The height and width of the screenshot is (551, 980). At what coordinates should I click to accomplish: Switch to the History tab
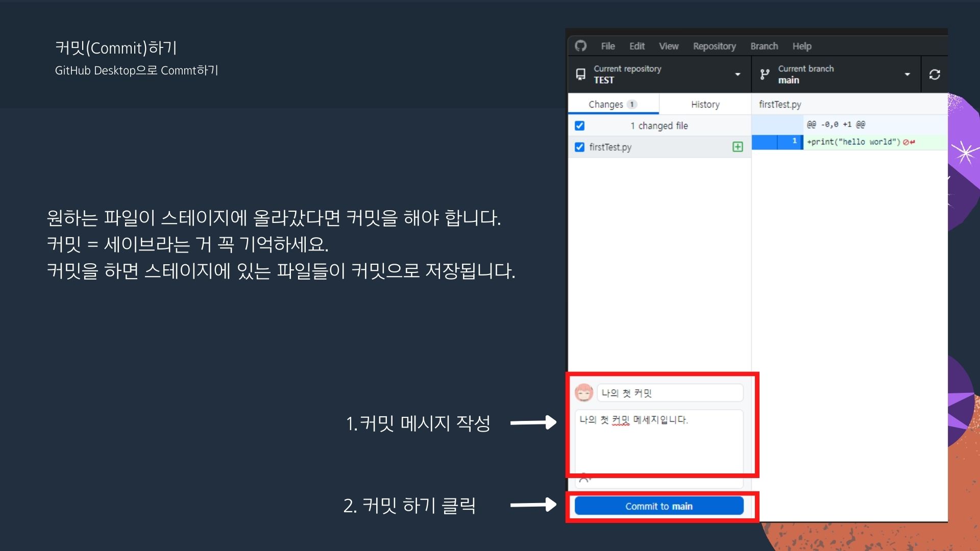705,104
